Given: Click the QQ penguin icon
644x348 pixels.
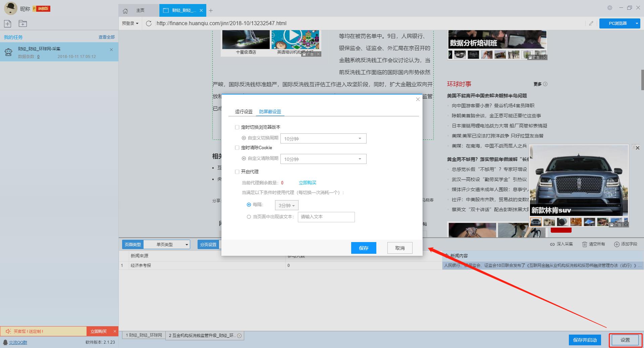Looking at the screenshot, I should pos(5,342).
